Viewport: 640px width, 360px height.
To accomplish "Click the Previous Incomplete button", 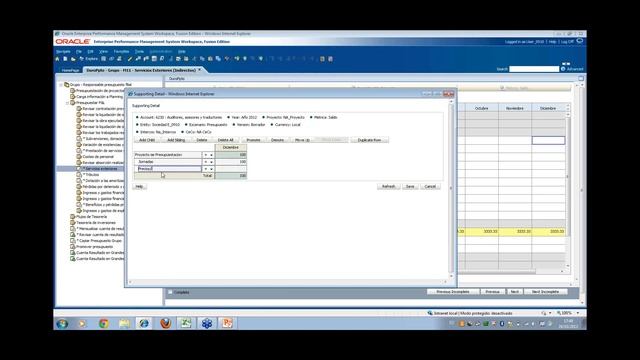I will pos(453,292).
